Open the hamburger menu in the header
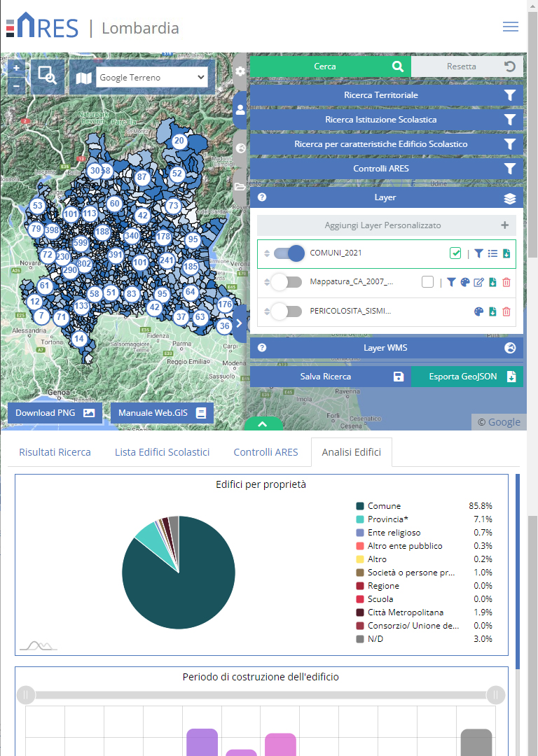 click(x=510, y=27)
